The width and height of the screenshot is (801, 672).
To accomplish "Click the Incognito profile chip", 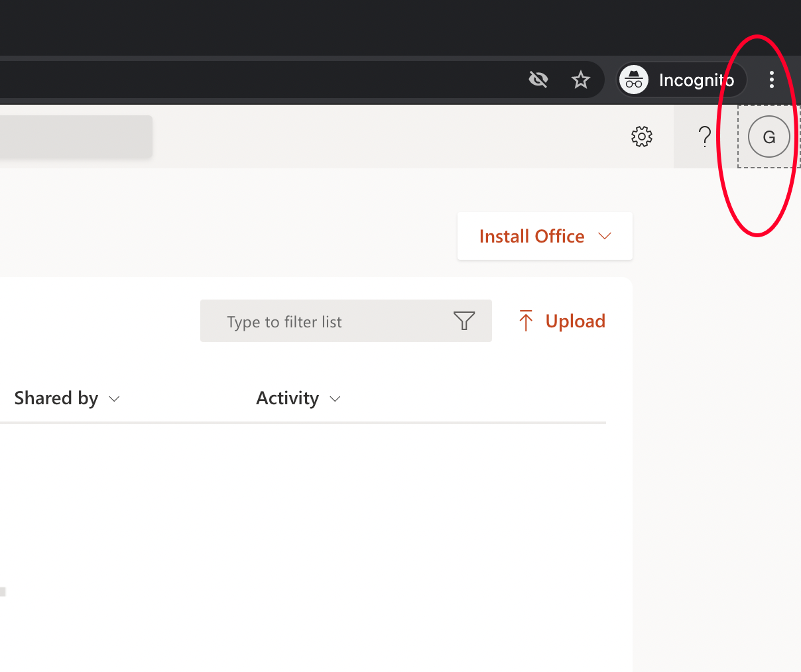I will pos(682,80).
